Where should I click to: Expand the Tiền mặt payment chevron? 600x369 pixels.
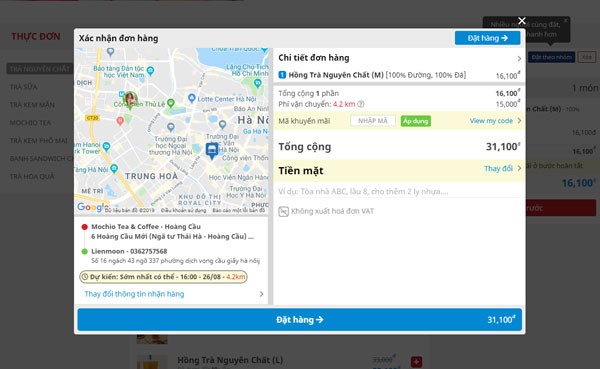519,168
